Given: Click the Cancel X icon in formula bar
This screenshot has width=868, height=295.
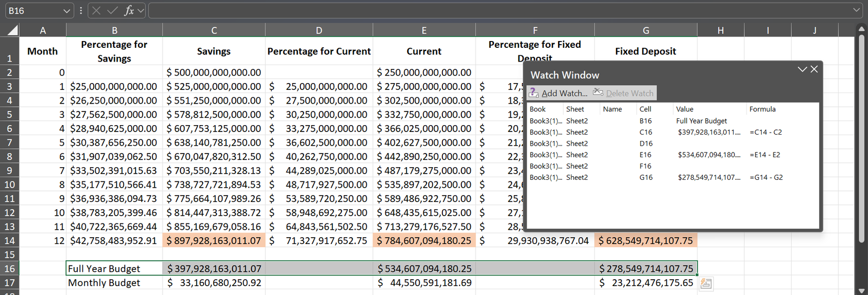Looking at the screenshot, I should click(96, 11).
